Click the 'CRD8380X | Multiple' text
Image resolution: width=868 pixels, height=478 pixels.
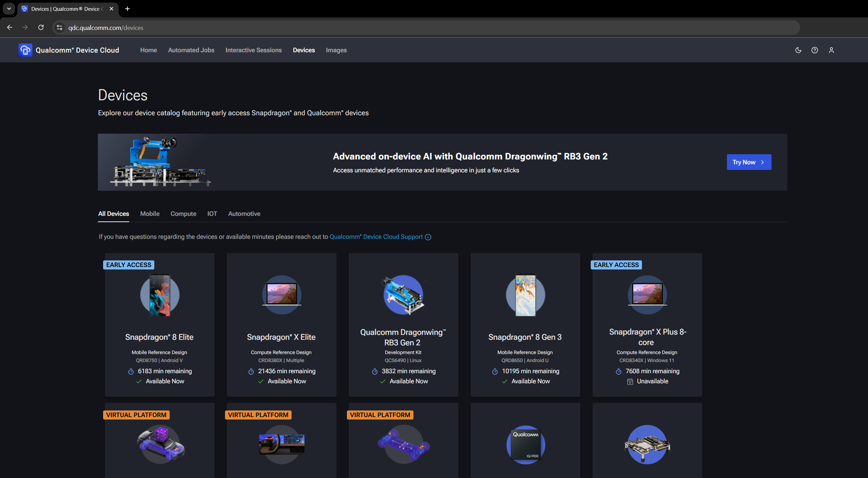(281, 360)
